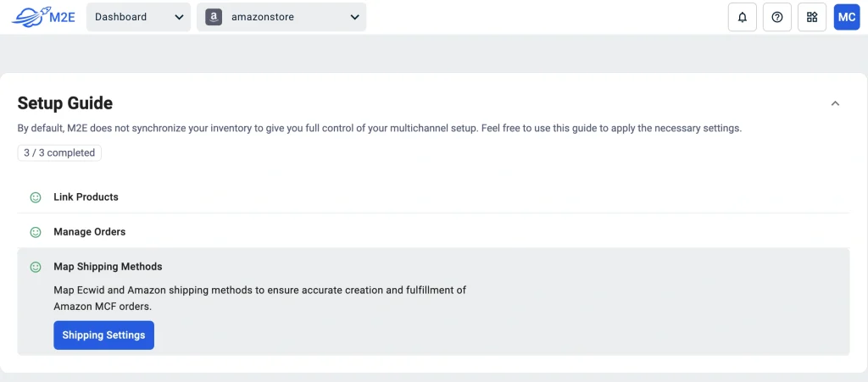The width and height of the screenshot is (868, 382).
Task: Expand the Manage Orders step
Action: [89, 232]
